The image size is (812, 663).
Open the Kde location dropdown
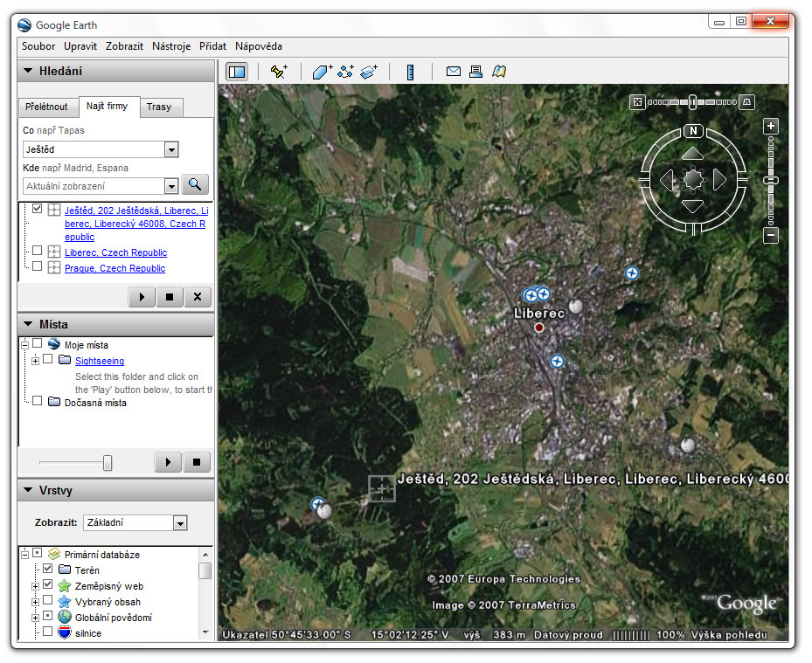[171, 186]
